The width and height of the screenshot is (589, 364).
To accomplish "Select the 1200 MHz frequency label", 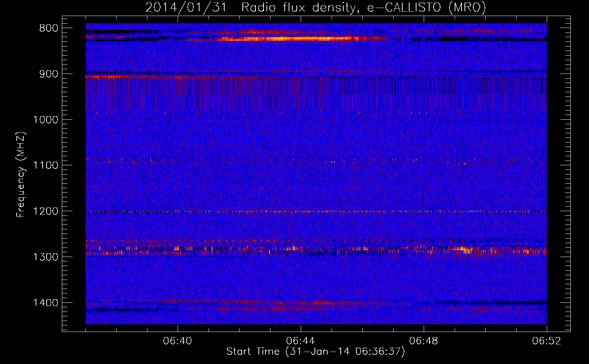I will coord(46,211).
